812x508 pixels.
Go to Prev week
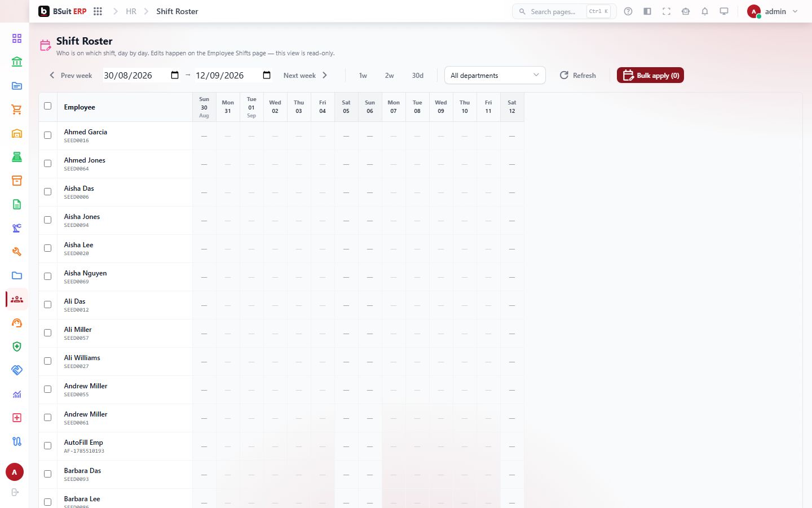pos(70,76)
